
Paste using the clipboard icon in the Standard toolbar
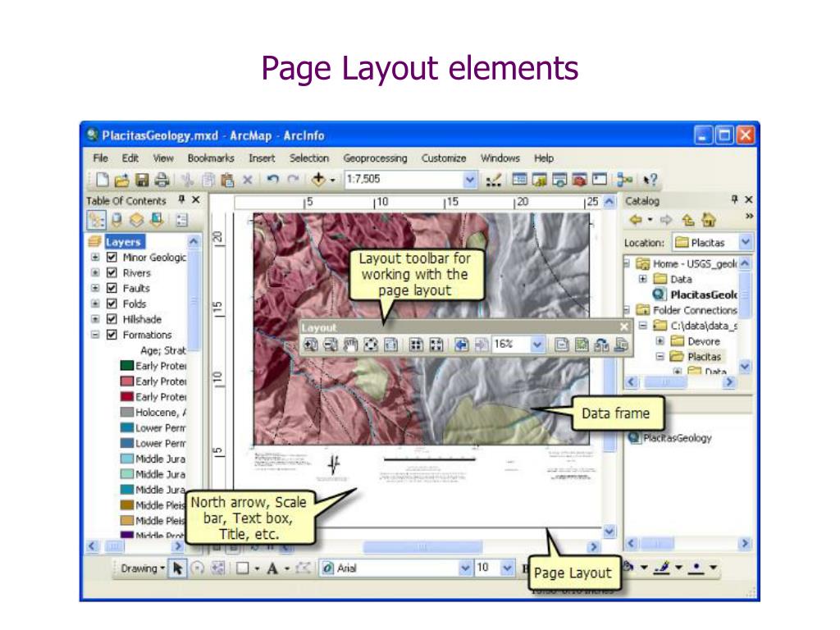228,180
